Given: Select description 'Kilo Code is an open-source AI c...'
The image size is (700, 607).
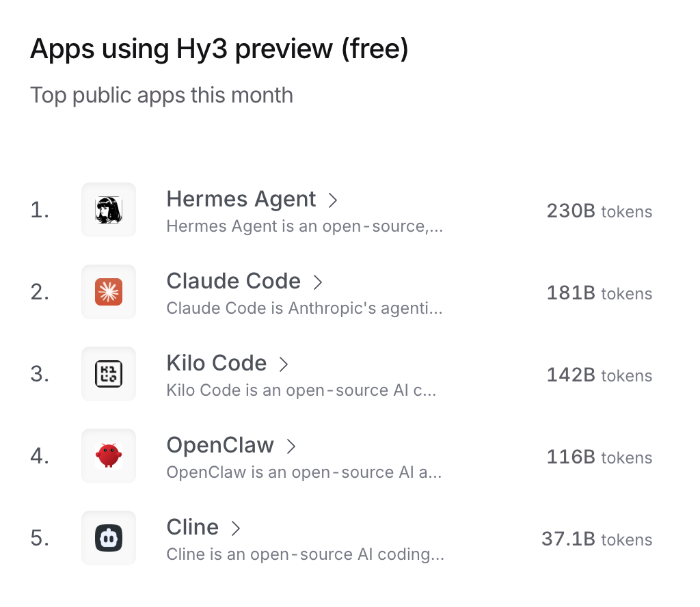Looking at the screenshot, I should click(301, 391).
